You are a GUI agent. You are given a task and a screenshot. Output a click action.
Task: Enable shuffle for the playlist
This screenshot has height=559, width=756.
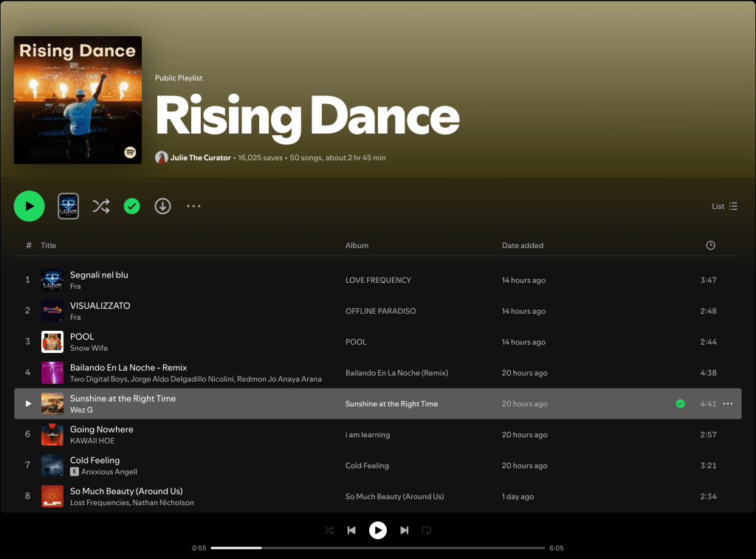click(100, 206)
